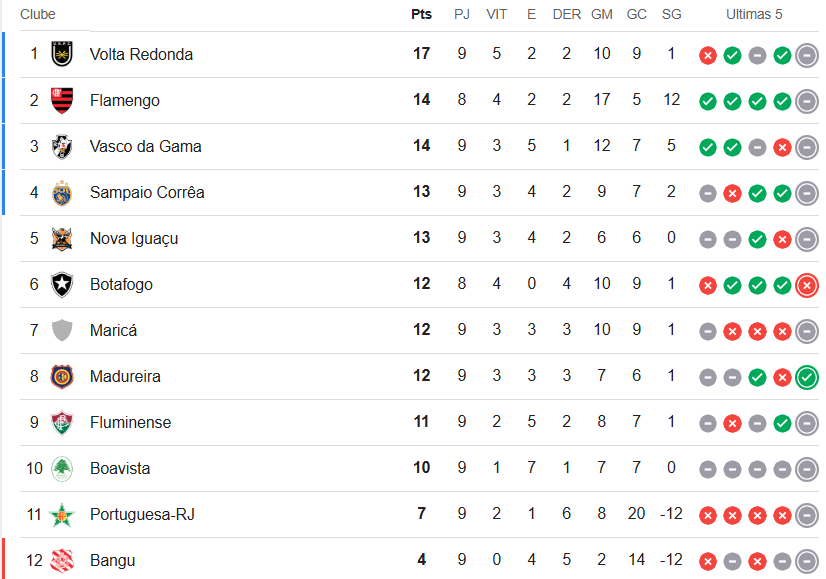Click the Ultimas 5 column header
The image size is (826, 579).
[754, 14]
